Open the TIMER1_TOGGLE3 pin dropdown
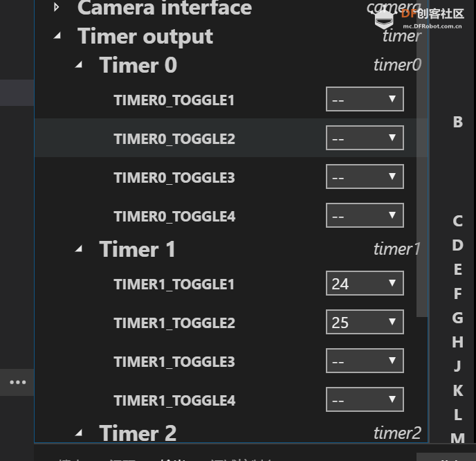The image size is (476, 461). (365, 361)
